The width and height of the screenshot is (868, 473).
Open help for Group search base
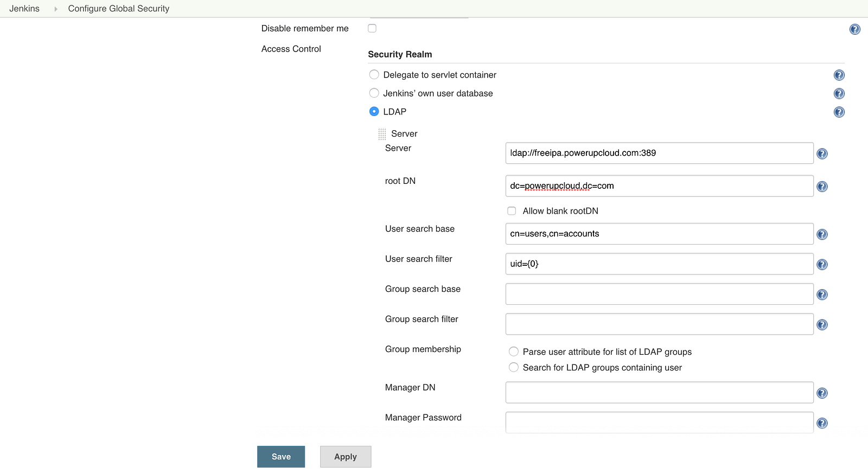click(822, 295)
